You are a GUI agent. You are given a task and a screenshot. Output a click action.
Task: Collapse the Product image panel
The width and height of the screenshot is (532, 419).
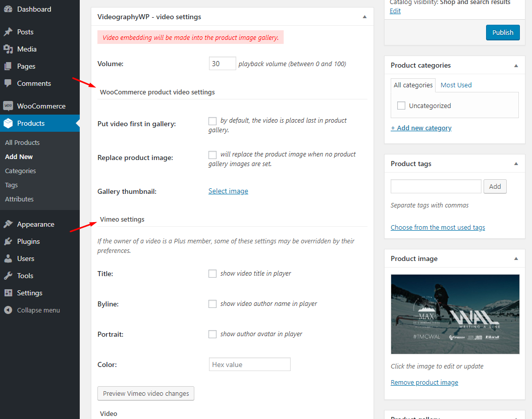click(516, 258)
